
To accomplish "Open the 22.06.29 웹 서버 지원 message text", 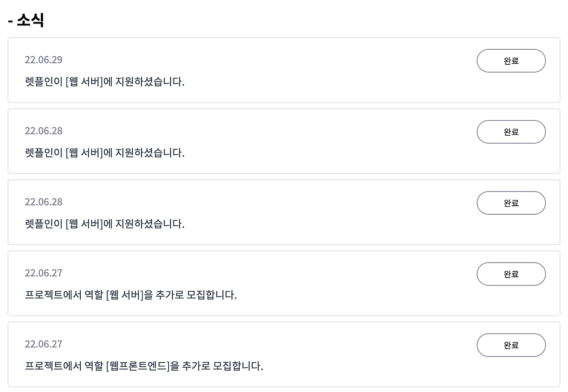I will [105, 82].
